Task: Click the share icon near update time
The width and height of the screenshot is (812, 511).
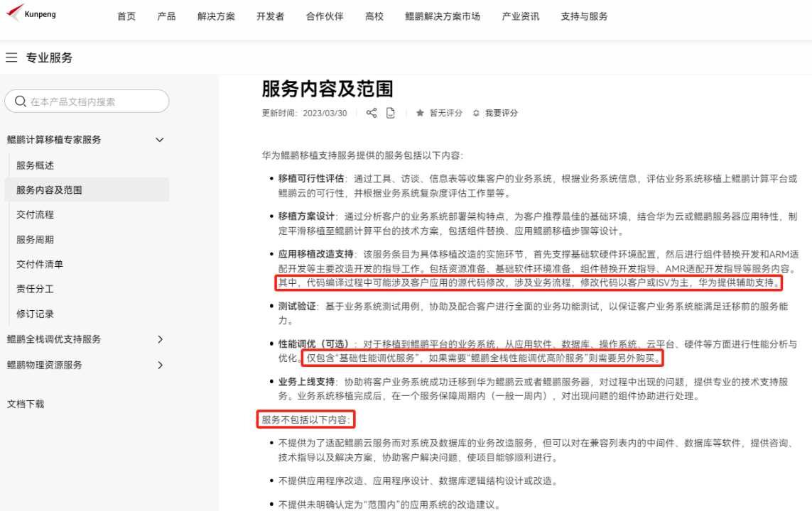Action: point(372,113)
